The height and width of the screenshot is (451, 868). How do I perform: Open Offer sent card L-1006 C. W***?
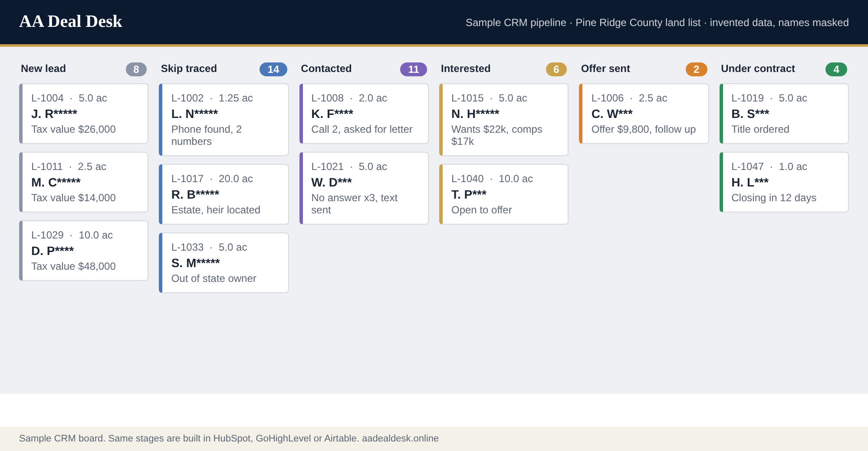pos(644,114)
